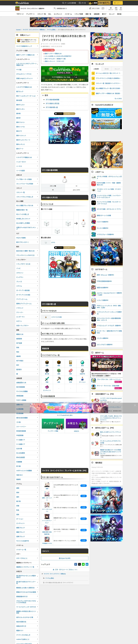138x644 pixels.
Task: Click the アイテム(素材) breadcrumb link
Action: pyautogui.click(x=51, y=30)
